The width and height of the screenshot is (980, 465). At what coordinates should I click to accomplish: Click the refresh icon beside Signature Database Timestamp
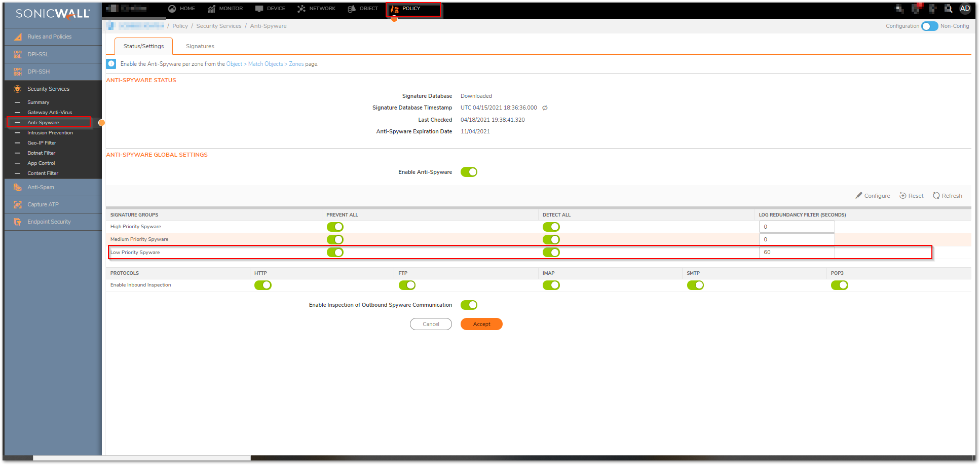coord(545,108)
